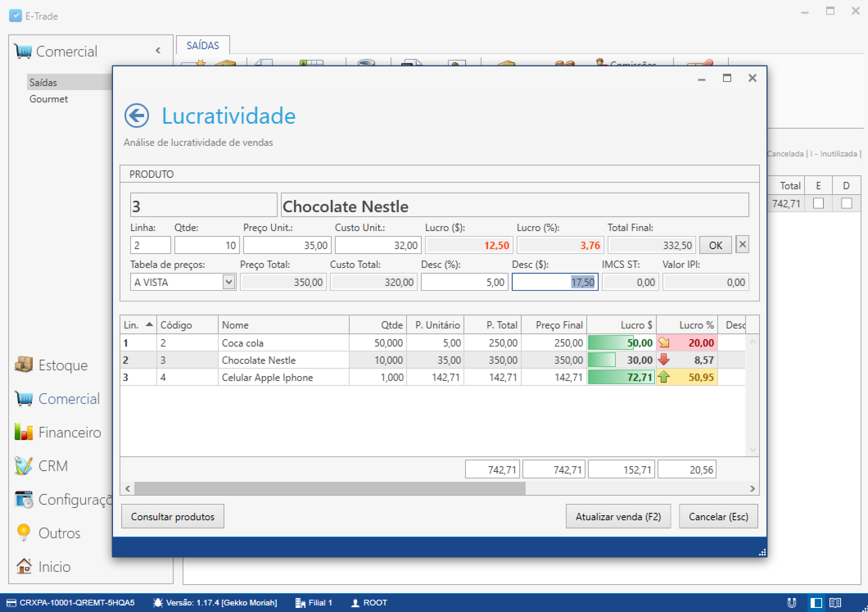Screen dimensions: 868x612
Task: Click Atualizar venda (F2)
Action: coord(618,516)
